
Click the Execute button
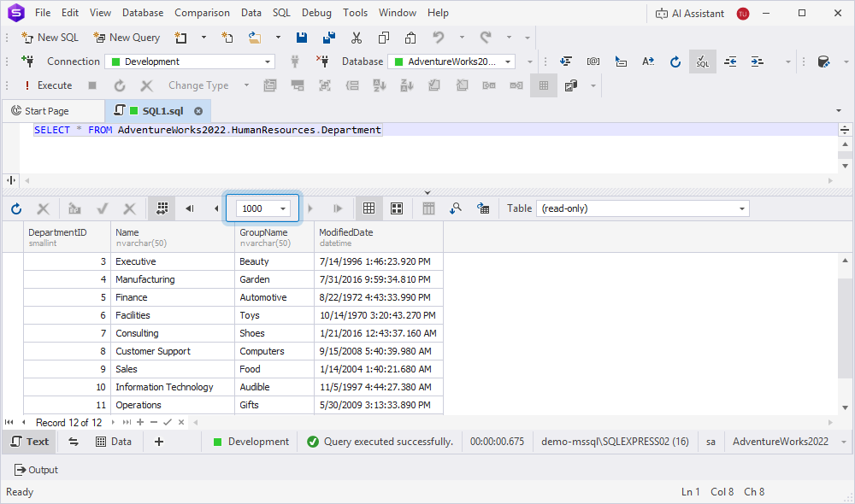(47, 85)
